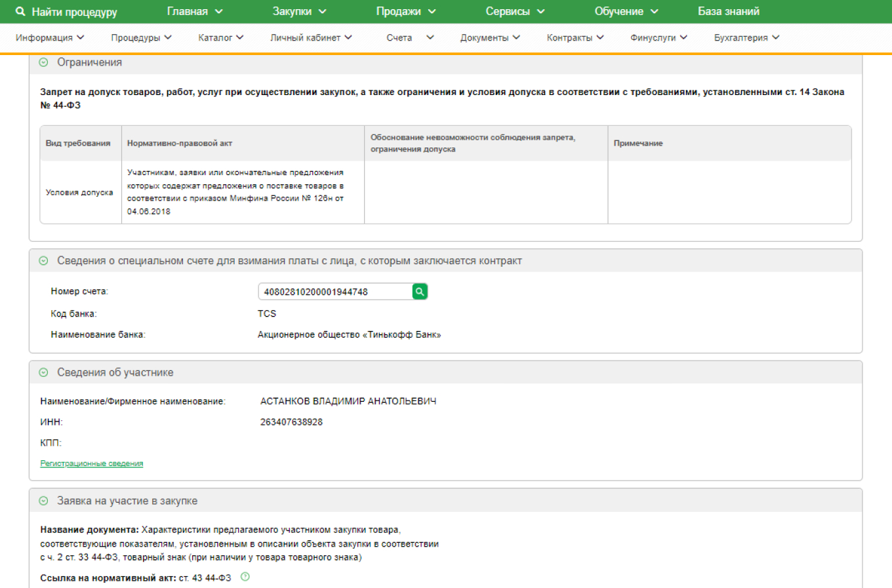Expand the Счета submenu
892x588 pixels.
409,38
